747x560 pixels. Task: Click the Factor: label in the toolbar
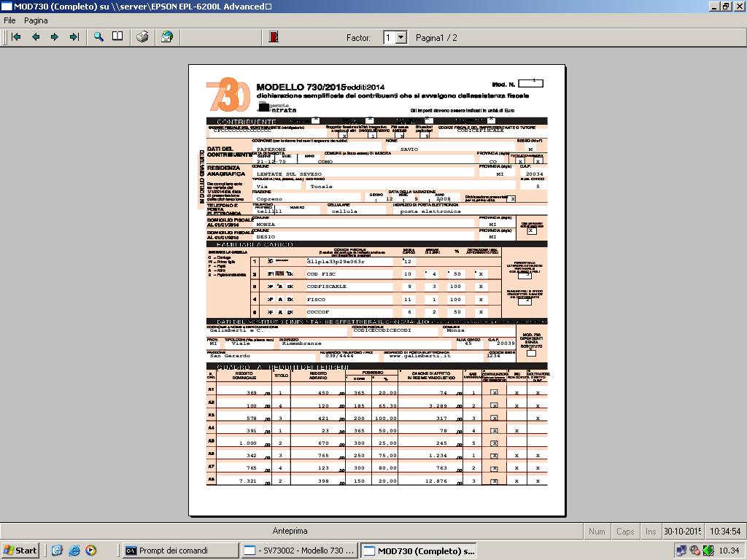click(358, 38)
